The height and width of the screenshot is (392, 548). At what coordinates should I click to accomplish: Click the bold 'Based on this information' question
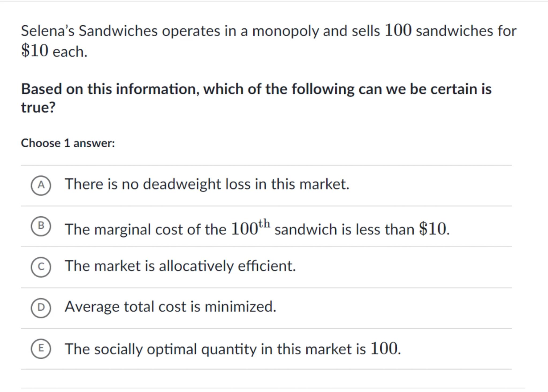(256, 89)
